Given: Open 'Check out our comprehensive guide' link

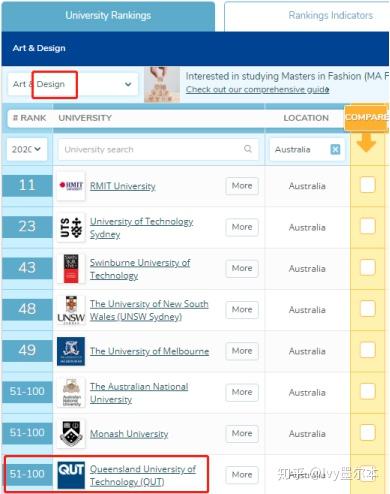Looking at the screenshot, I should (x=257, y=90).
